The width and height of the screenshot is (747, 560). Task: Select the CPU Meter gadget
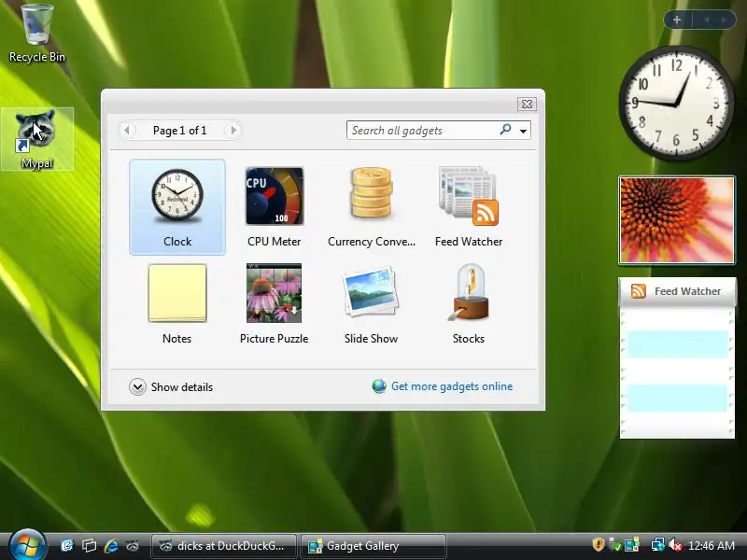coord(274,207)
